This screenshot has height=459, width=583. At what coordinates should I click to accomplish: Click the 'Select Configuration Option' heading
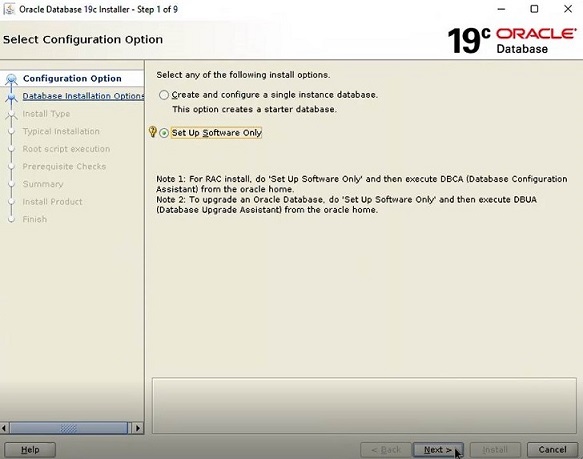83,39
